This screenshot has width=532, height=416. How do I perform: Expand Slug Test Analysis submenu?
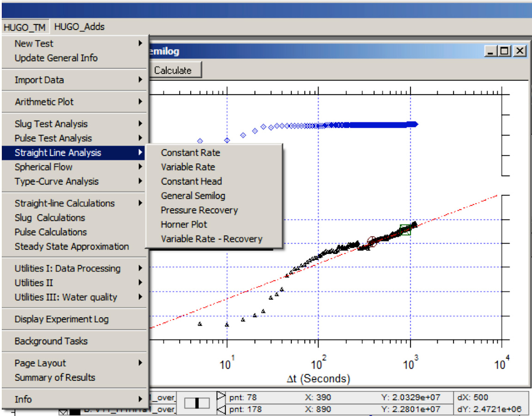pos(74,124)
